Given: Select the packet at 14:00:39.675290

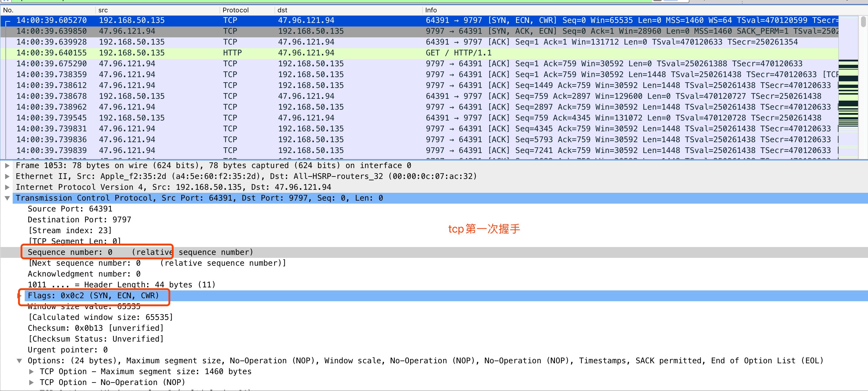Looking at the screenshot, I should (419, 64).
